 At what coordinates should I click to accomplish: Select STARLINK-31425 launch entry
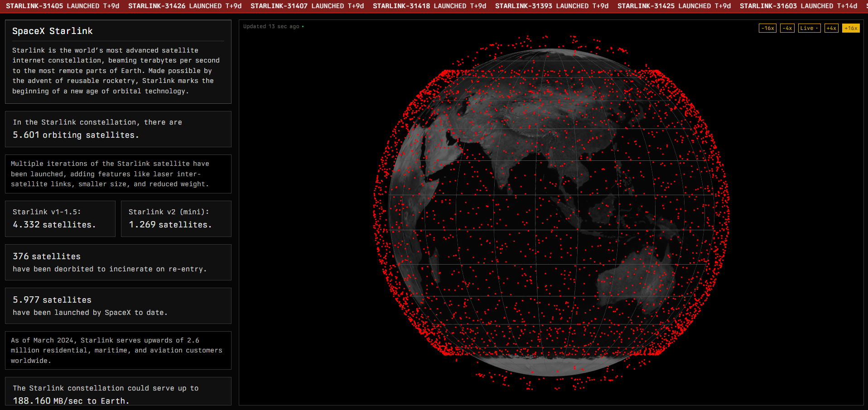674,6
